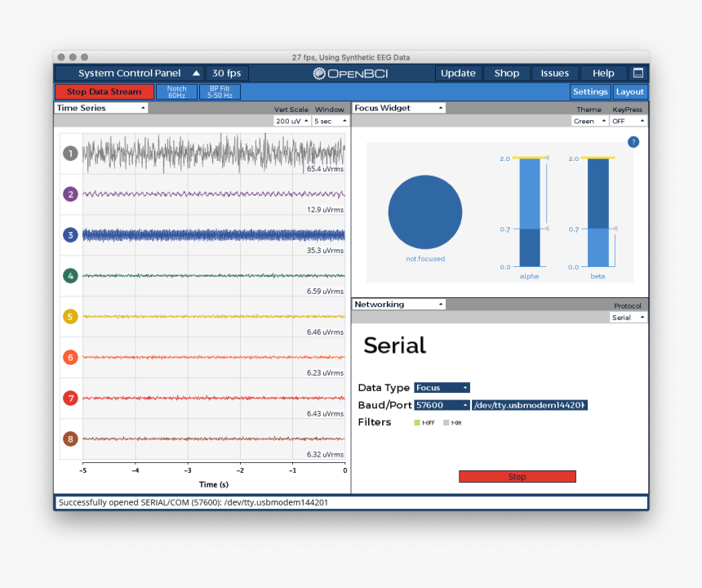Toggle the Notch 60Hz filter button
This screenshot has width=702, height=588.
click(177, 91)
